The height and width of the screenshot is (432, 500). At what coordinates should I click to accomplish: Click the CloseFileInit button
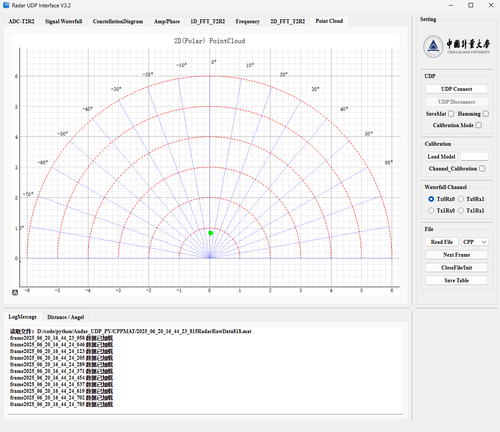456,268
